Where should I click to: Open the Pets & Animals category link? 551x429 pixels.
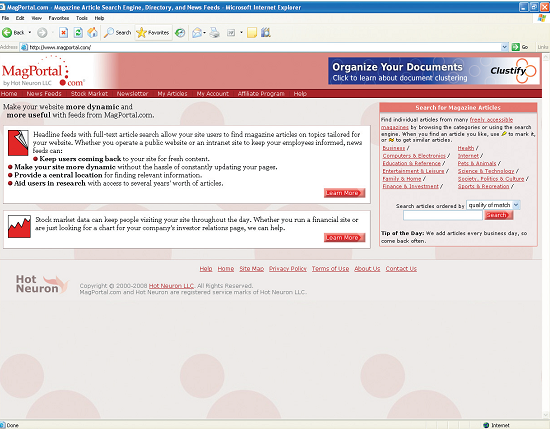477,163
